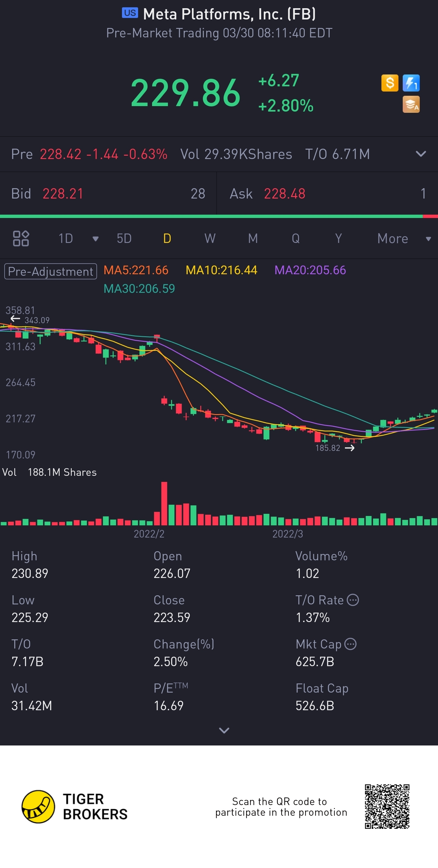Tap the Float Cap 526.6B value
This screenshot has height=868, width=438.
pyautogui.click(x=315, y=706)
